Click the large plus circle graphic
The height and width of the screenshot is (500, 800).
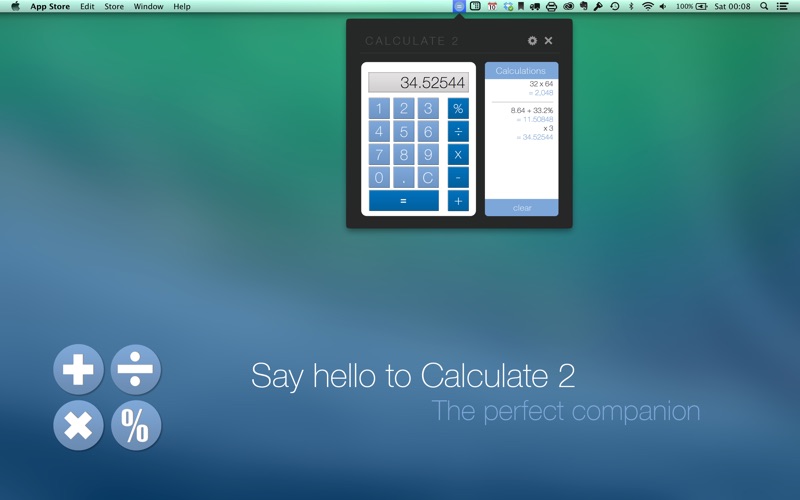coord(78,369)
